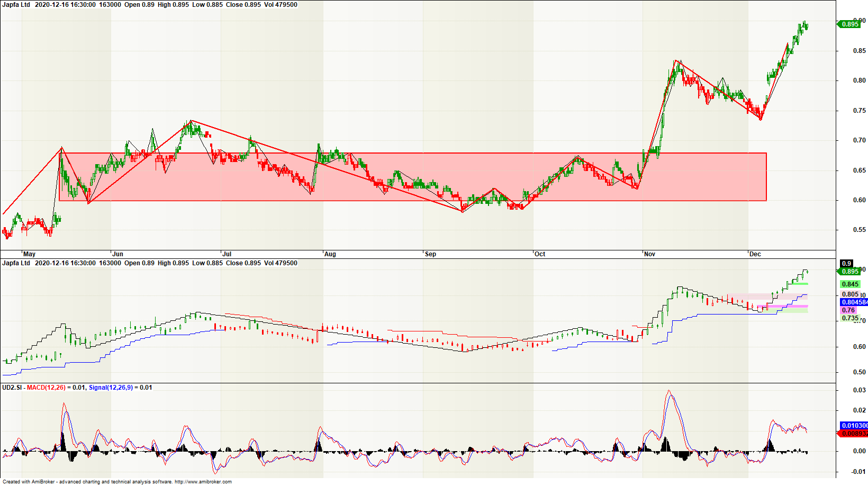Select the 'Dec' month marker
Image resolution: width=868 pixels, height=485 pixels.
pyautogui.click(x=755, y=254)
